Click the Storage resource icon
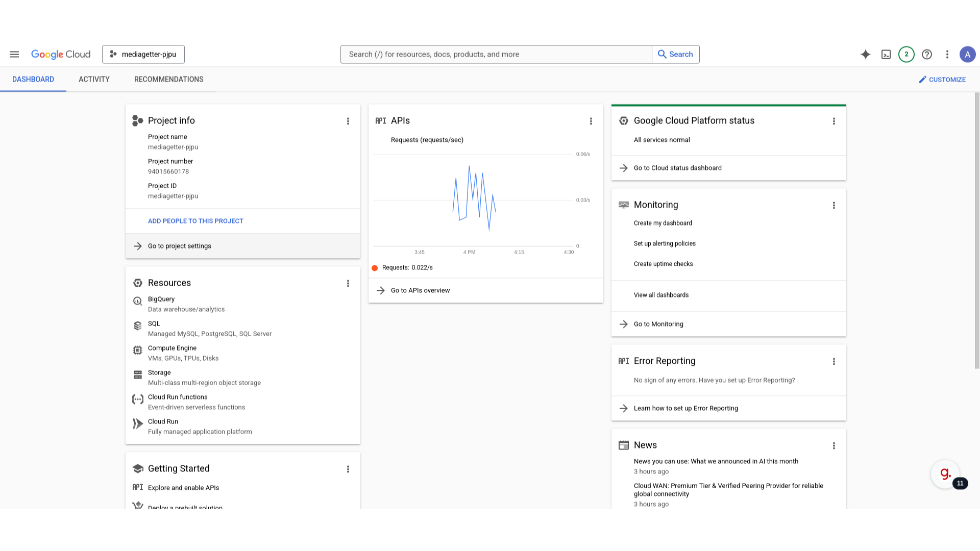 (x=138, y=374)
